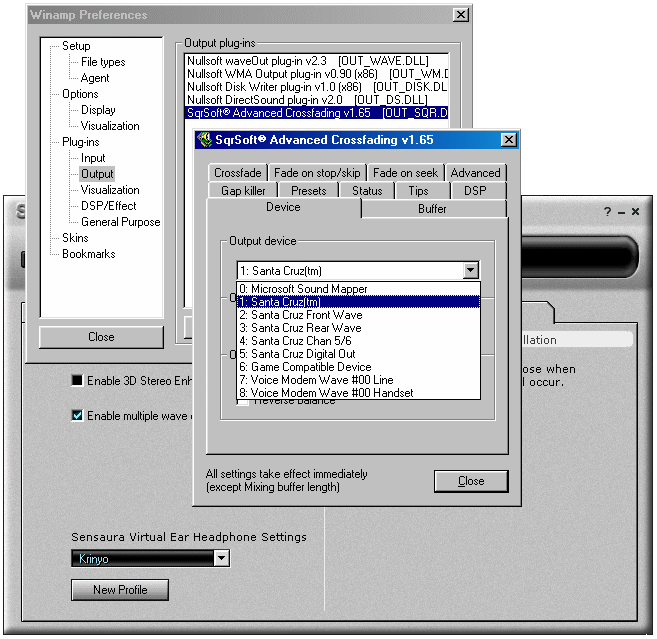The width and height of the screenshot is (657, 639).
Task: Select SqrSoft Advanced Crossfading v1.65 plug-in
Action: [316, 113]
